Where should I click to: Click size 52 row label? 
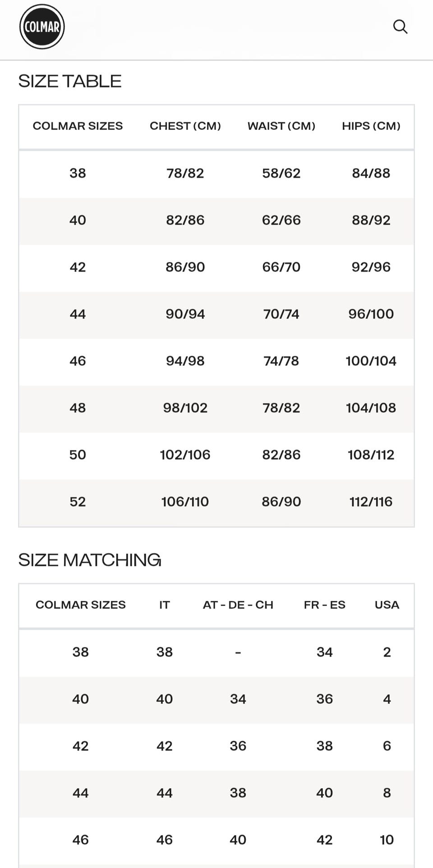(78, 502)
